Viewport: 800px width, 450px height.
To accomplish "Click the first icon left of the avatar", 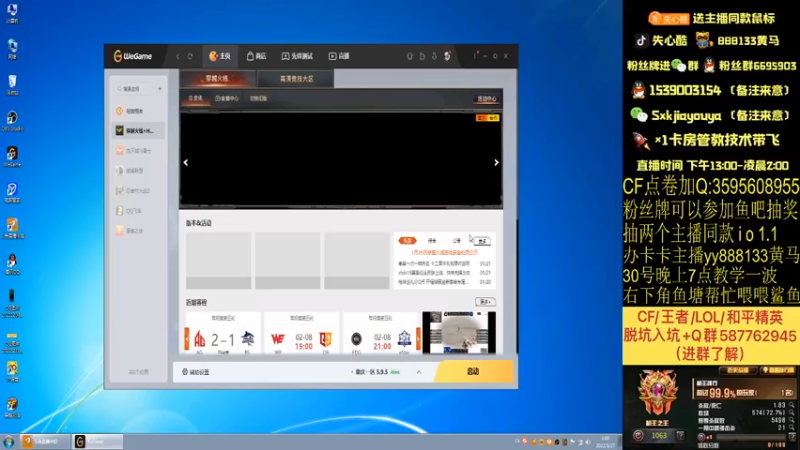I will coord(410,56).
